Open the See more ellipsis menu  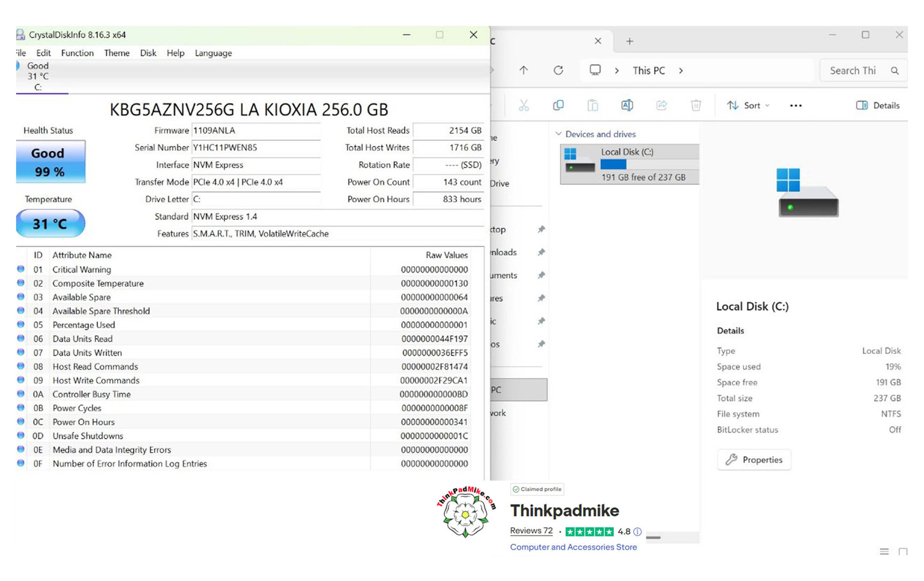pyautogui.click(x=795, y=105)
